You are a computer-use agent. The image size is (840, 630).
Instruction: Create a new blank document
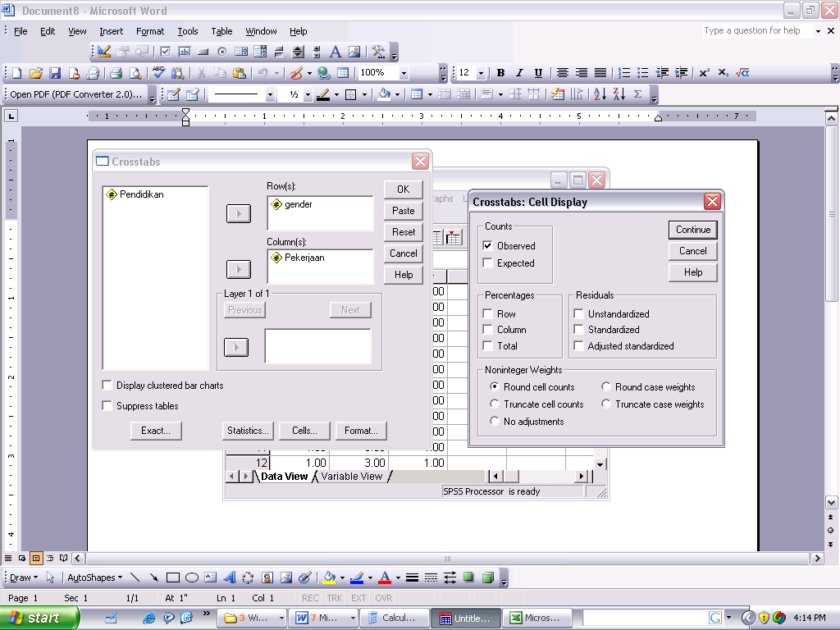(x=16, y=73)
